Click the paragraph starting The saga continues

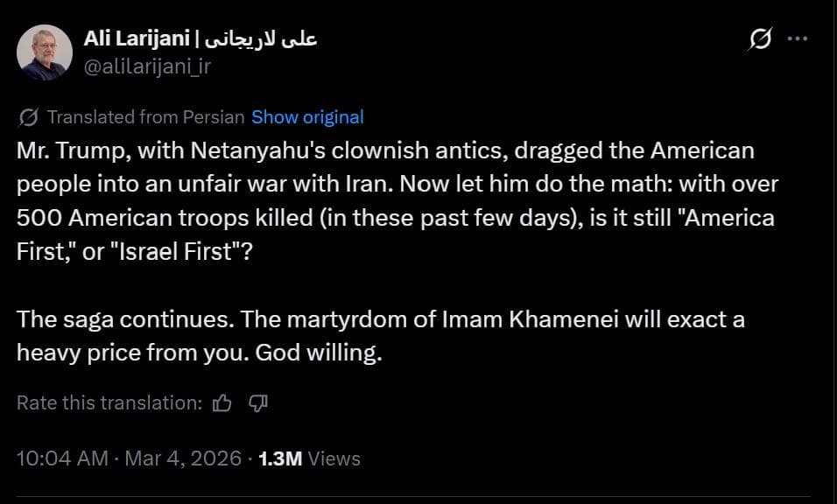[381, 335]
